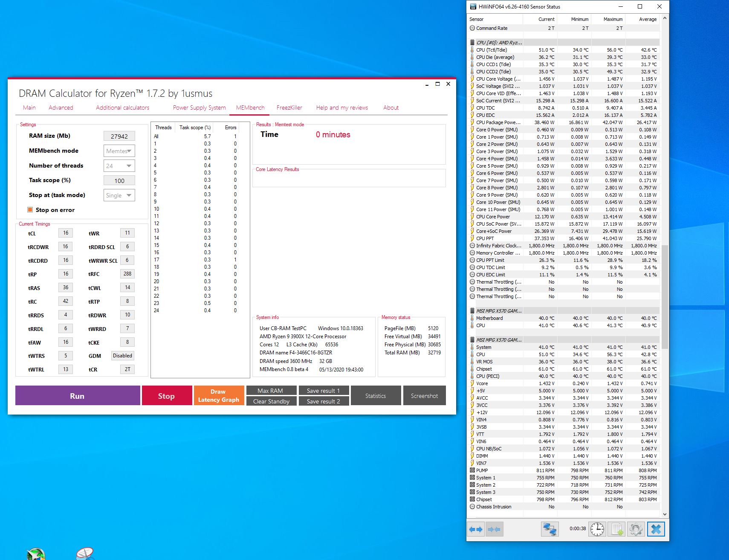Open the HWiNFO remote network monitors icon
The height and width of the screenshot is (560, 729).
coord(550,529)
